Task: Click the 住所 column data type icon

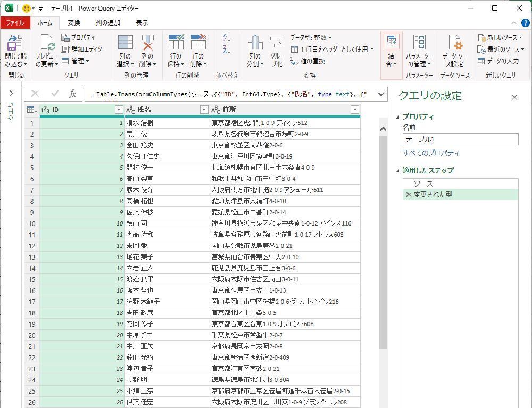Action: (215, 110)
